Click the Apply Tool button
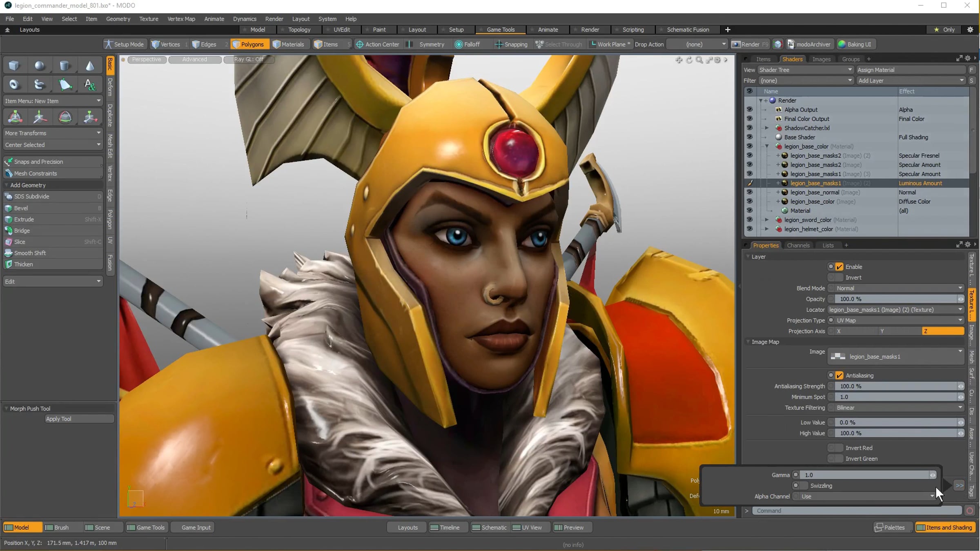This screenshot has height=551, width=980. coord(79,419)
